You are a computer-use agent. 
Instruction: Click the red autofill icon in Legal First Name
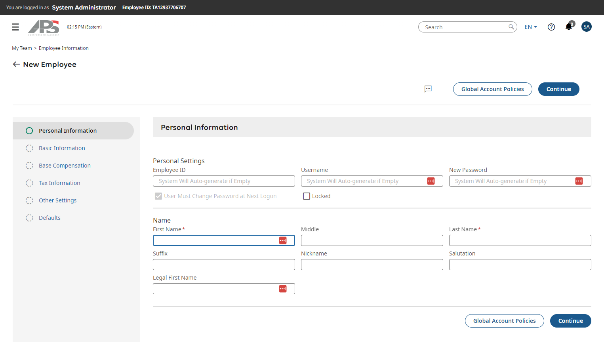[283, 289]
